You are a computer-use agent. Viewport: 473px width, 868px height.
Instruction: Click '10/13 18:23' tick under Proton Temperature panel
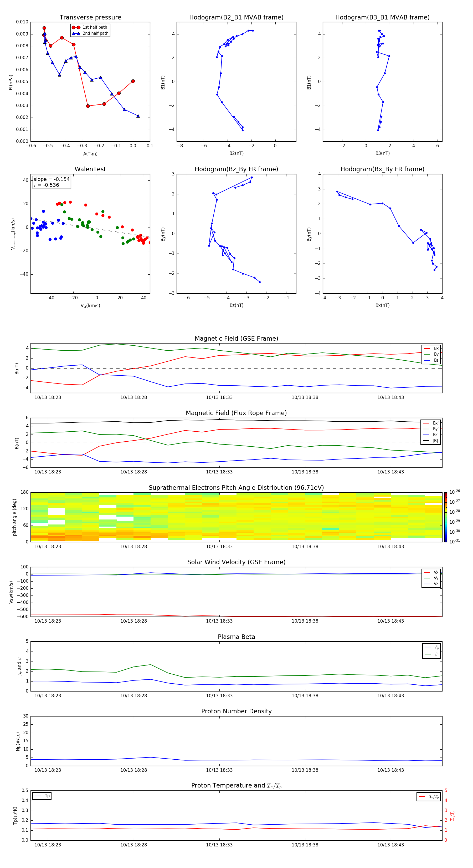tap(48, 845)
